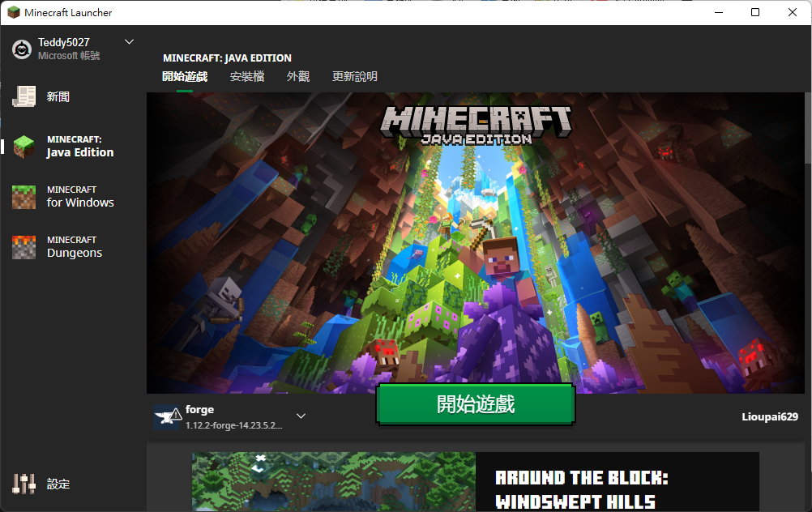Viewport: 812px width, 512px height.
Task: Click the Teddy5027 account avatar icon
Action: point(22,49)
